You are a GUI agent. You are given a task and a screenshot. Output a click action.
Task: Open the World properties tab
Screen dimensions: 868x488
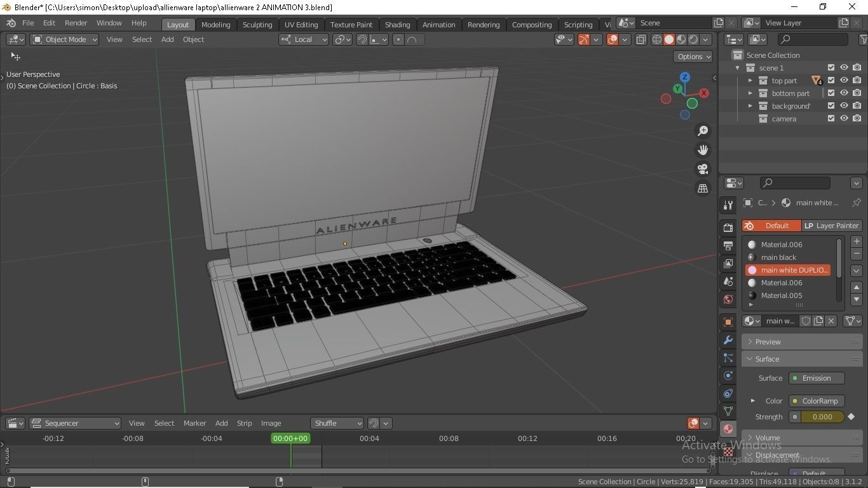[728, 299]
